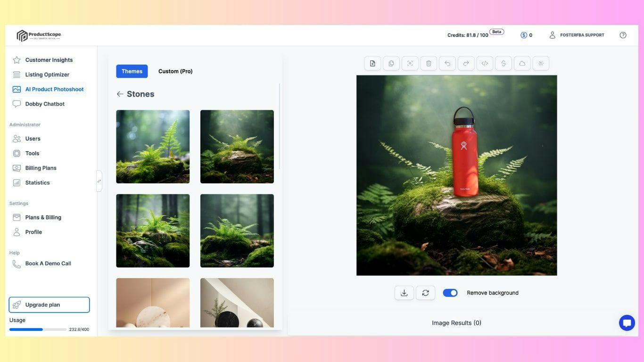Click the trash delete icon

429,64
